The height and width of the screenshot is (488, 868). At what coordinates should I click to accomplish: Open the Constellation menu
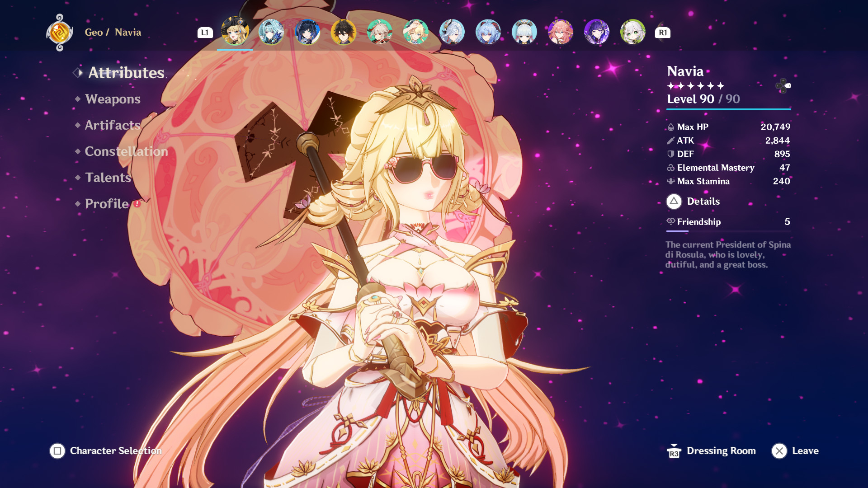[126, 151]
